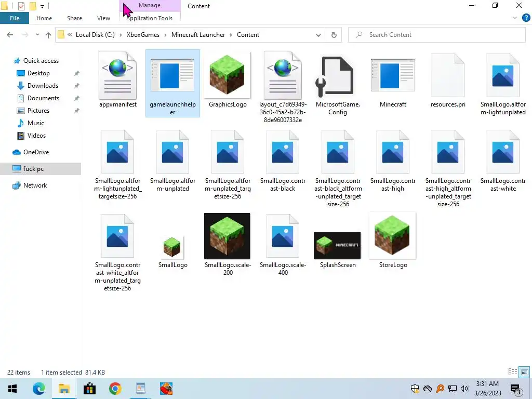
Task: Refresh the Content folder
Action: (334, 35)
